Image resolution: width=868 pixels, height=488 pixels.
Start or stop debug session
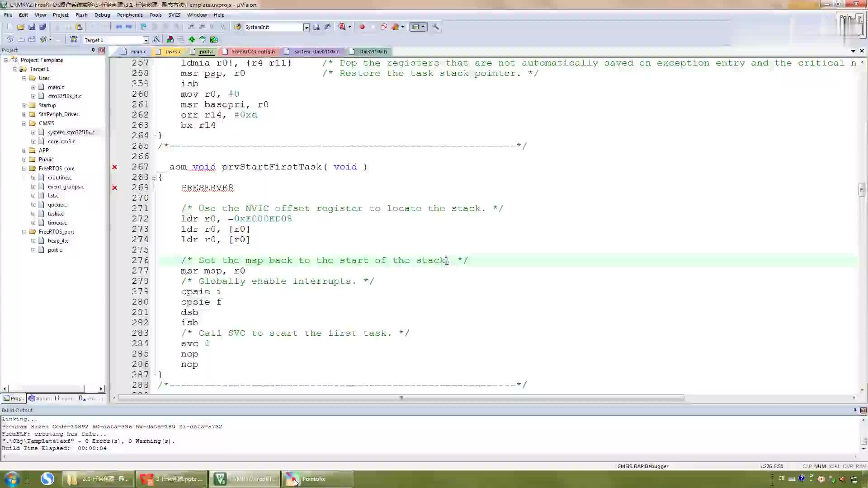point(342,27)
